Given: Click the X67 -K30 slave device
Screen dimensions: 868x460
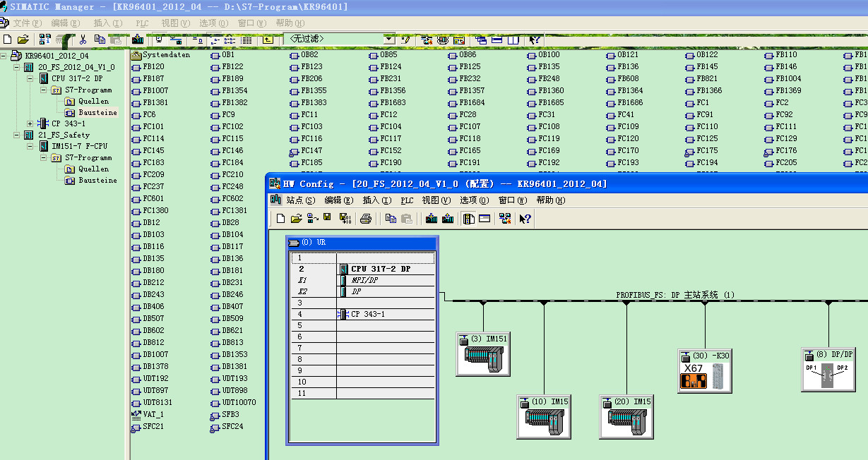Looking at the screenshot, I should pyautogui.click(x=704, y=372).
